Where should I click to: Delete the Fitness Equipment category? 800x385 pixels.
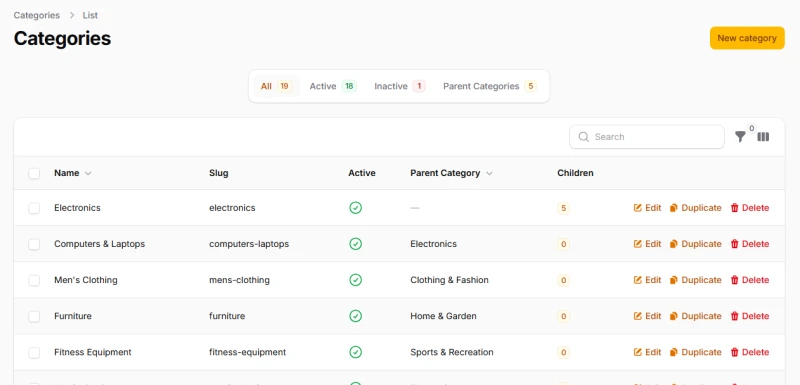pos(750,352)
